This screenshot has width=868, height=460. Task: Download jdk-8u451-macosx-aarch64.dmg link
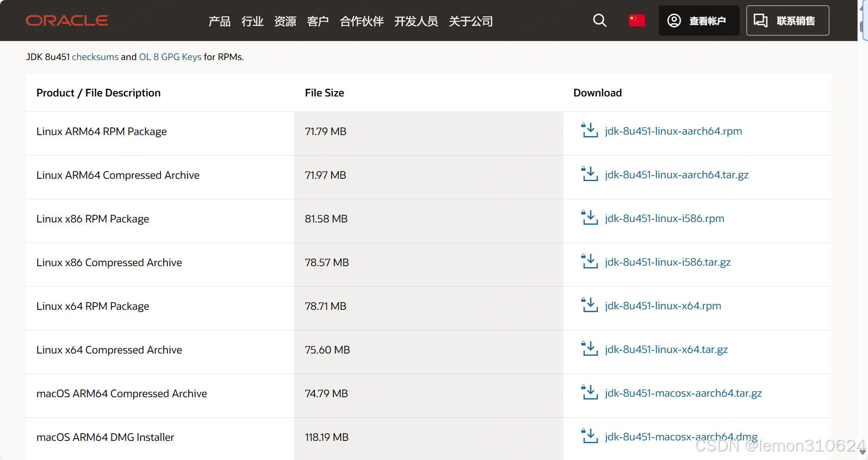681,437
